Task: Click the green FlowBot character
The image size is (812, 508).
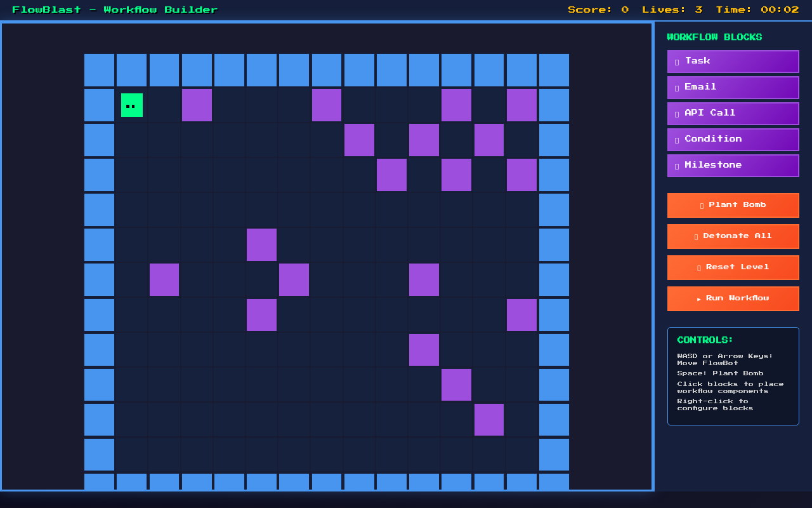Action: [132, 105]
